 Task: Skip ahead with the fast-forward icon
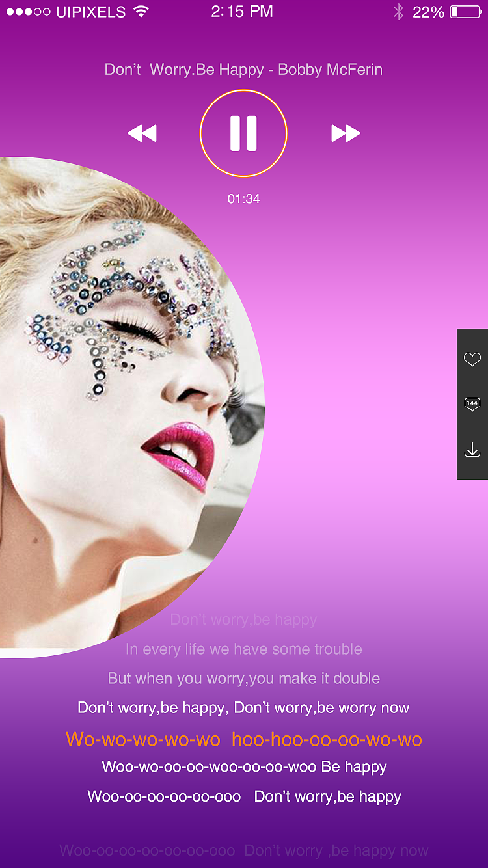tap(346, 133)
